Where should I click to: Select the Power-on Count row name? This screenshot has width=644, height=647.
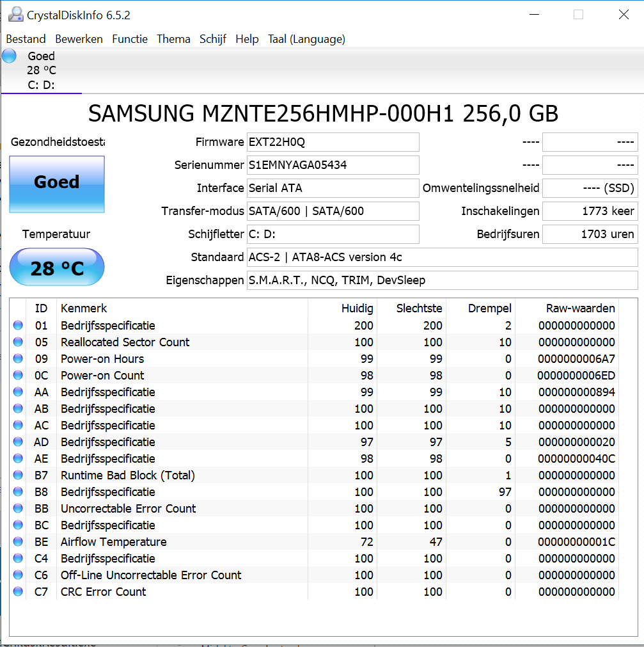coord(102,376)
